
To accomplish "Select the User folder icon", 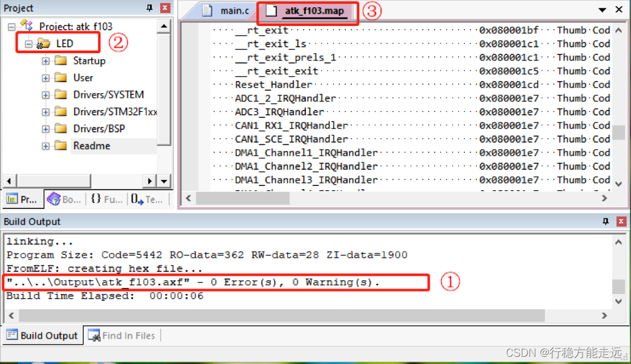I will click(61, 77).
